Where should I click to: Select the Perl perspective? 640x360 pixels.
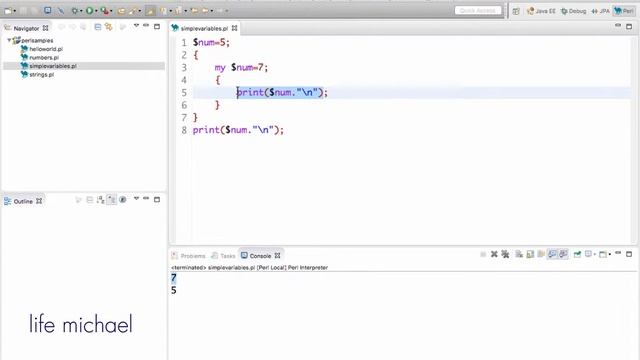625,11
